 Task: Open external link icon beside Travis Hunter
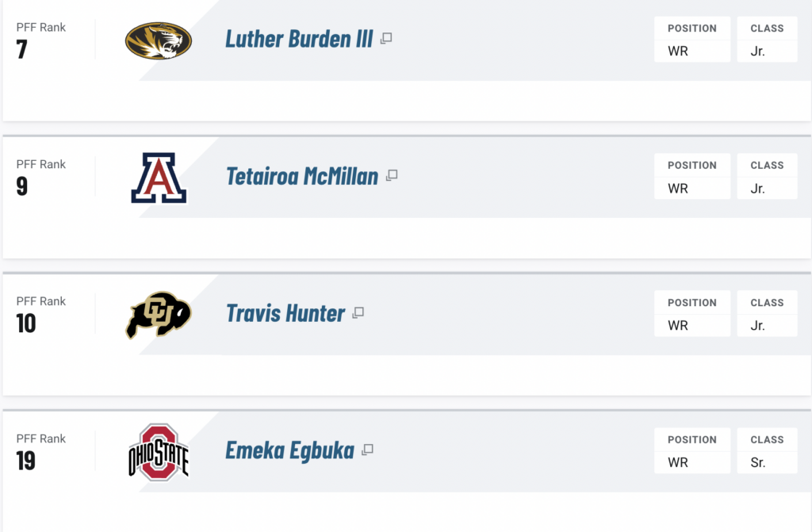[x=358, y=313]
